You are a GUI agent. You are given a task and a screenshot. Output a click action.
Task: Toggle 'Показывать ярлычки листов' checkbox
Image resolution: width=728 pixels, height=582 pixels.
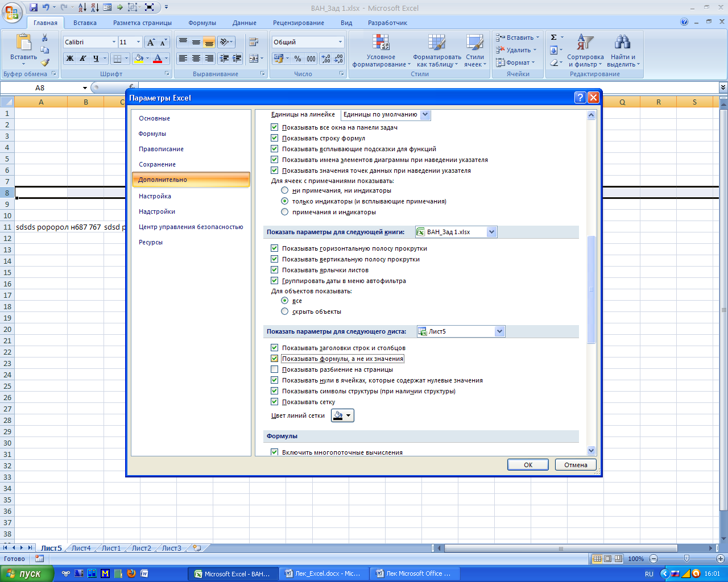point(275,270)
